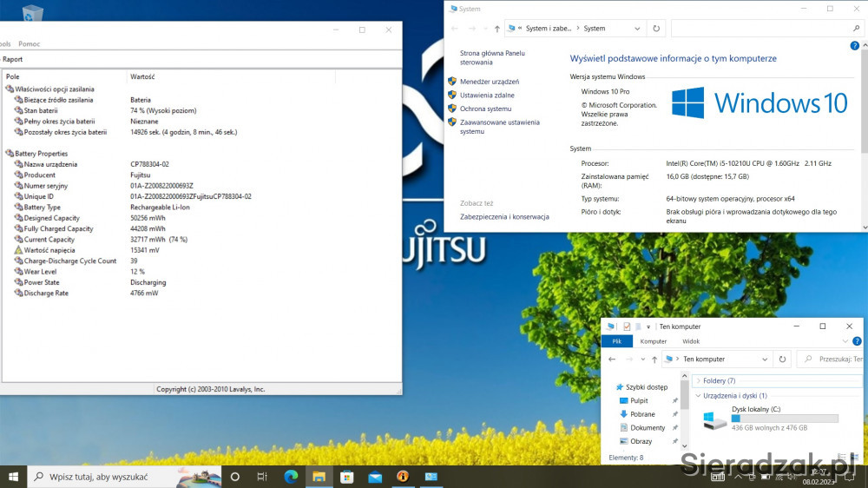Select Pulpit in navigation pane
Image resolution: width=868 pixels, height=488 pixels.
634,401
